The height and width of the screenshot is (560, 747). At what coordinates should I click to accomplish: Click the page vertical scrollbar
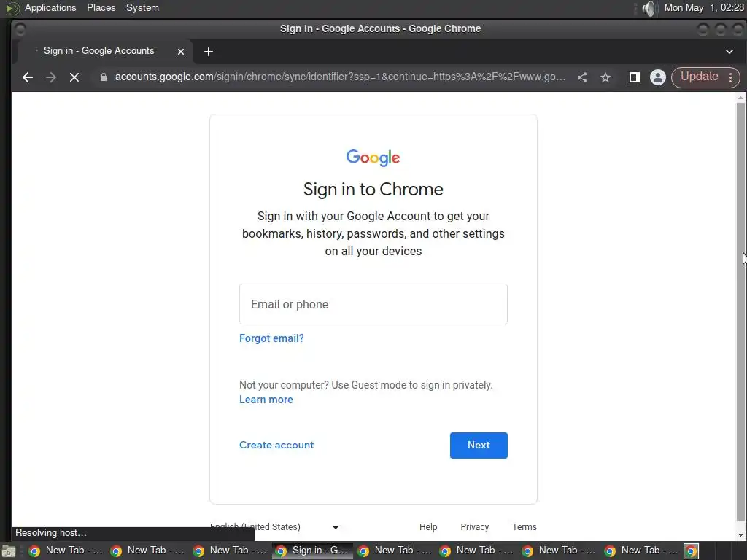(x=740, y=312)
